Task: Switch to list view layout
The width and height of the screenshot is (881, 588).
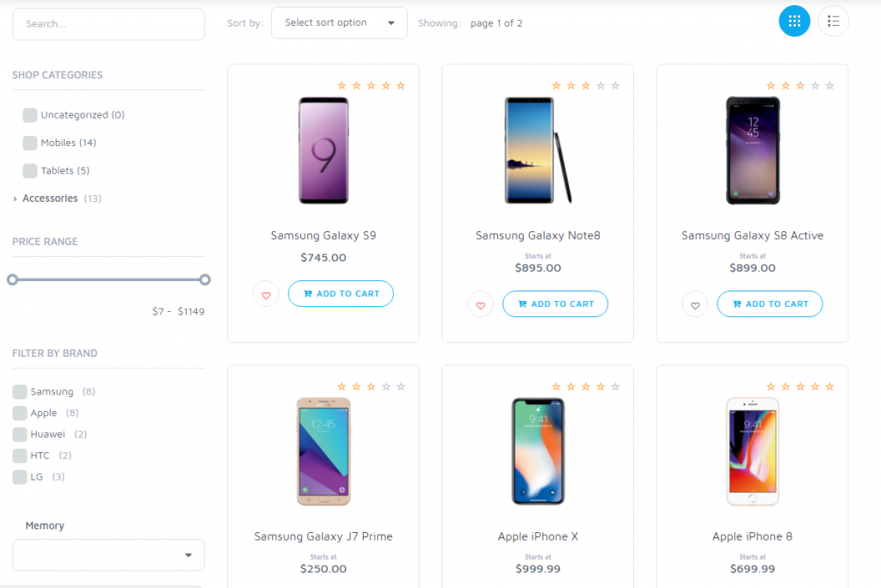Action: (x=833, y=21)
